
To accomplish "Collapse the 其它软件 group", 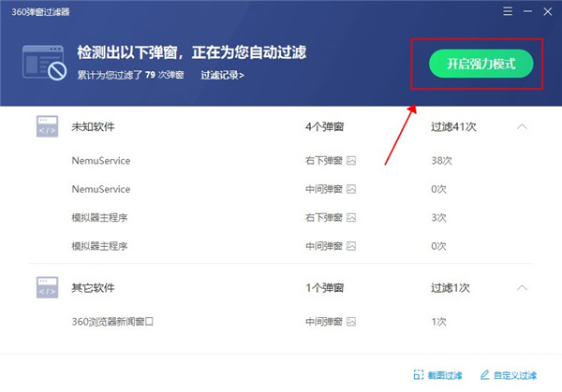I will 522,287.
